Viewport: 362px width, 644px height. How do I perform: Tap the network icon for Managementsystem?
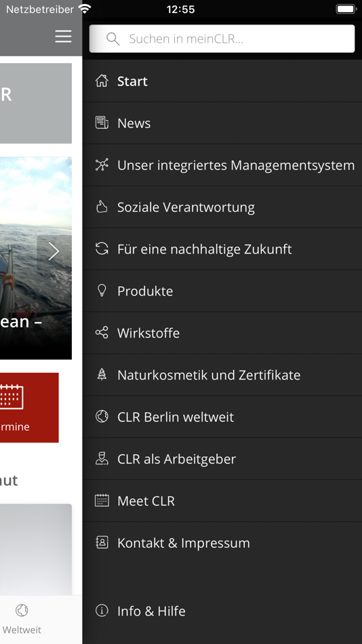click(102, 165)
